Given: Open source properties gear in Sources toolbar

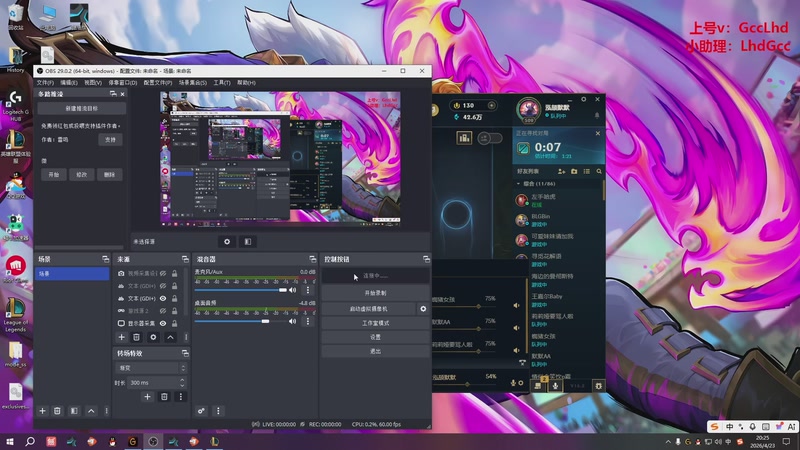Looking at the screenshot, I should tap(153, 337).
